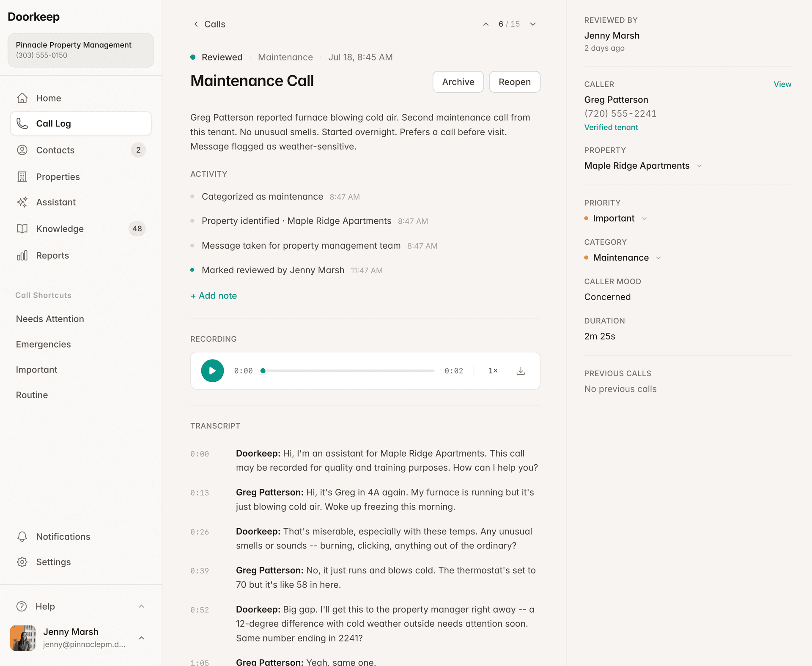Click the Knowledge badge showing 48

click(x=137, y=229)
